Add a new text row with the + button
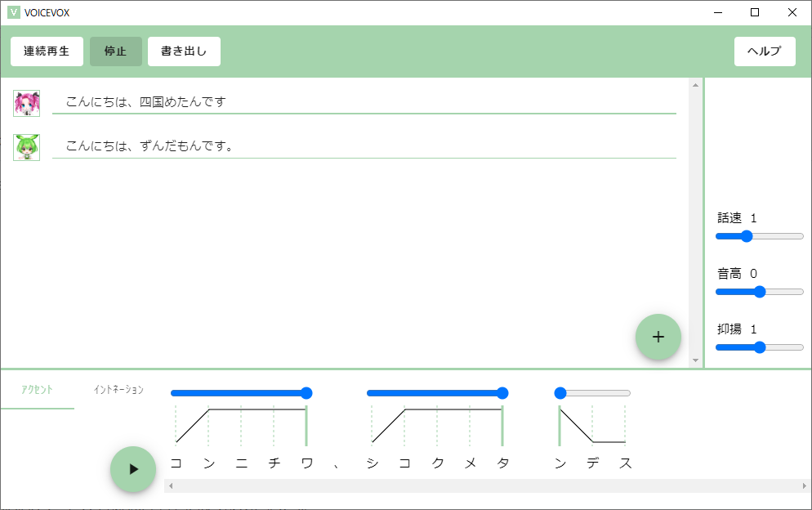The height and width of the screenshot is (510, 812). pyautogui.click(x=658, y=336)
